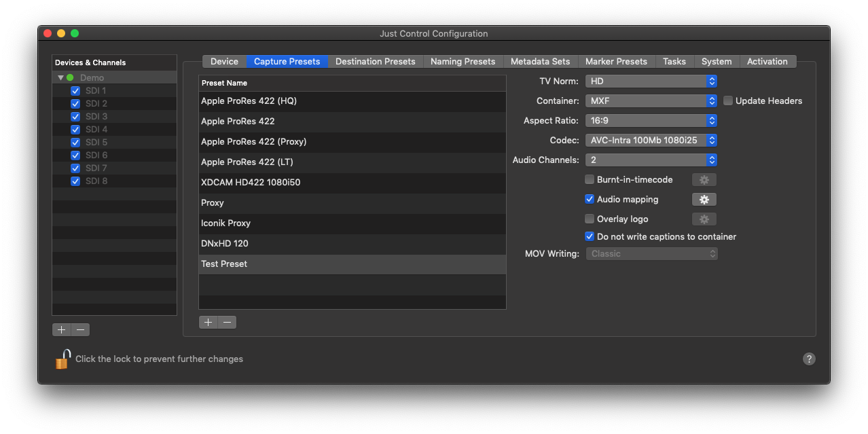
Task: Select the Apple ProRes 422 (Proxy) preset
Action: point(352,142)
